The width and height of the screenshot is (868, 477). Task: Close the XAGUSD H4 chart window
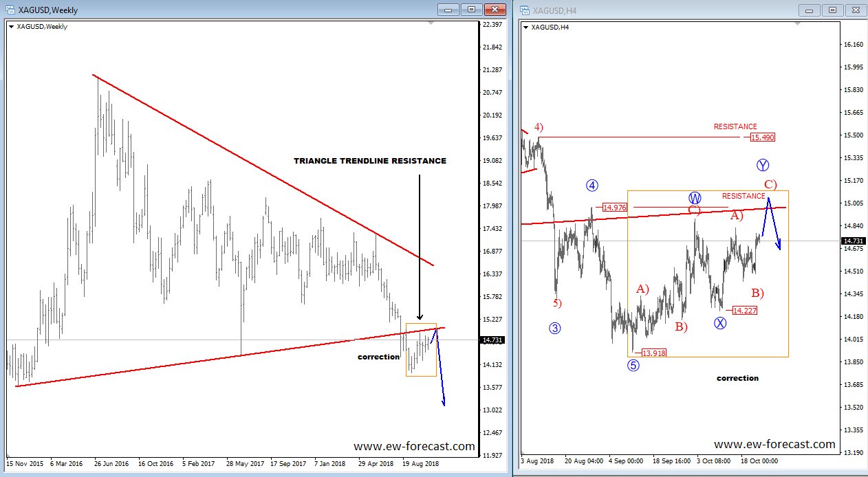click(x=856, y=10)
